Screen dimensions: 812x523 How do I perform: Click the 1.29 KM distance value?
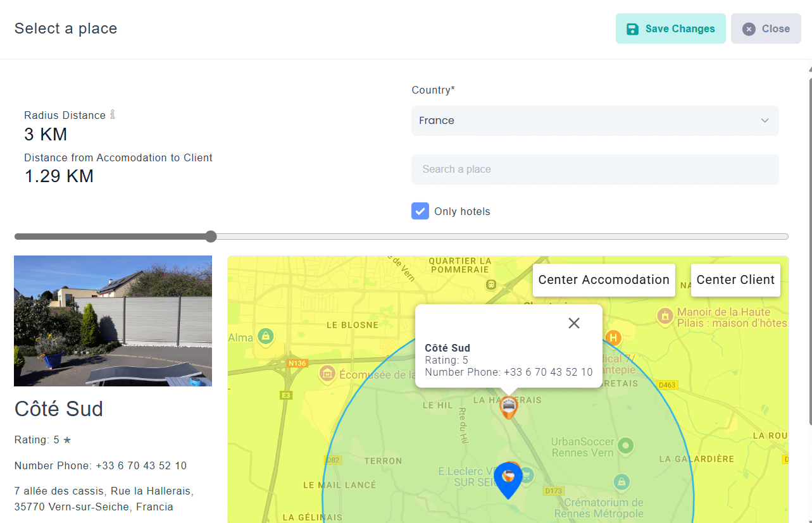coord(59,176)
